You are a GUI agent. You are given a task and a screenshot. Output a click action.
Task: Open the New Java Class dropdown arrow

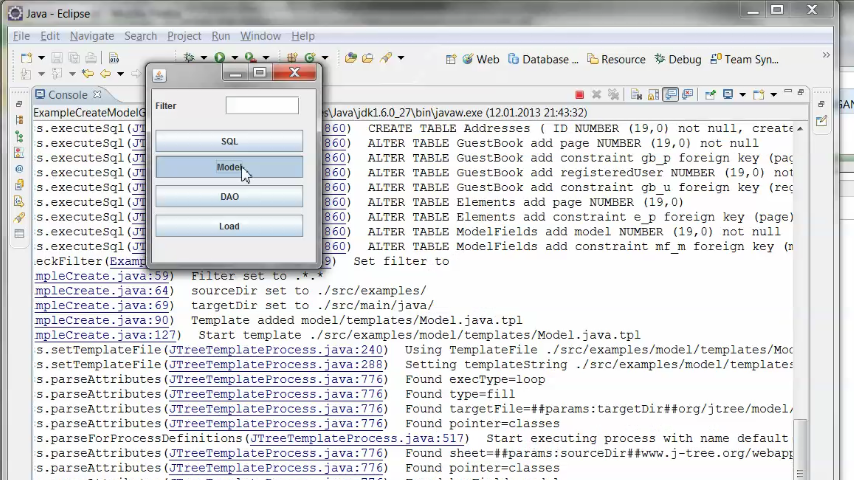(325, 58)
